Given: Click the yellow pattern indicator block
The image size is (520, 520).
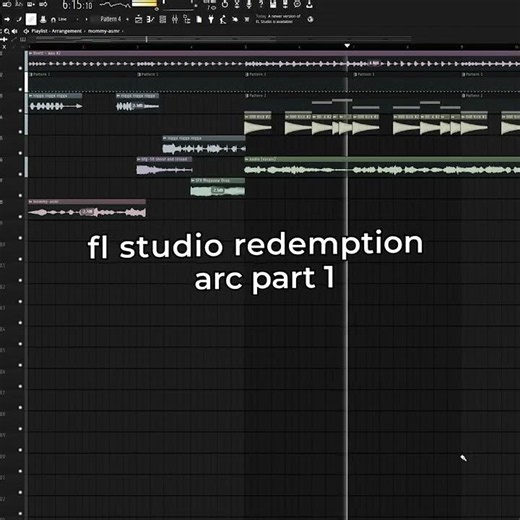Looking at the screenshot, I should pos(144,3).
